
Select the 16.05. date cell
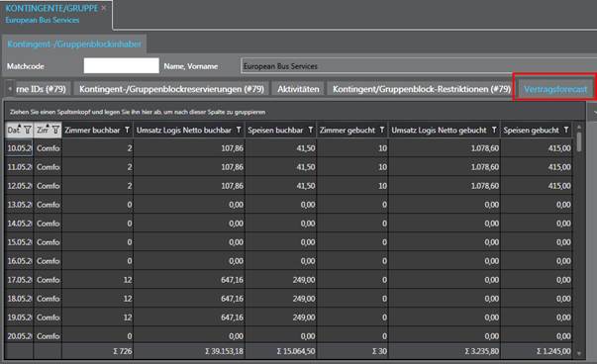coord(20,261)
